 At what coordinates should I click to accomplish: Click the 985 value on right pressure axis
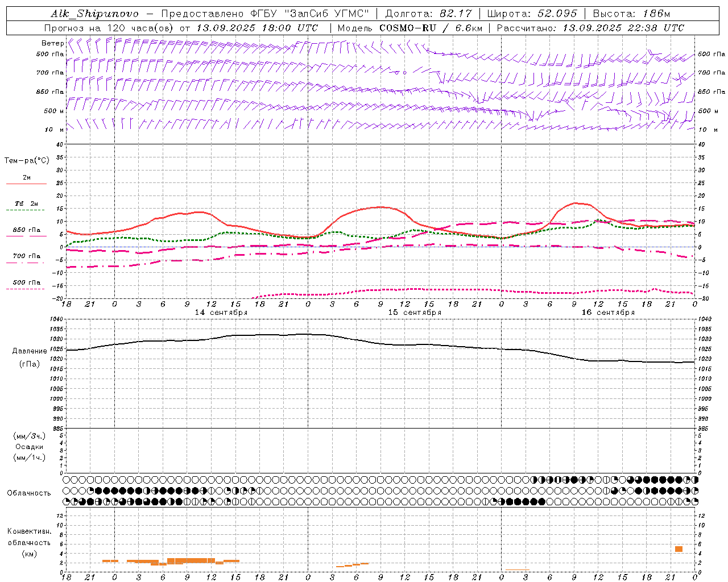pos(704,429)
